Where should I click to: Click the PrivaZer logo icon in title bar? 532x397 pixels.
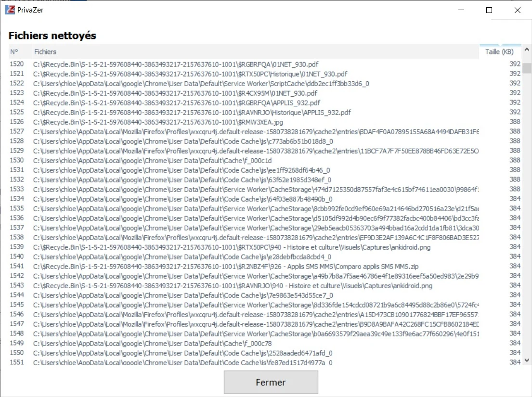tap(10, 10)
